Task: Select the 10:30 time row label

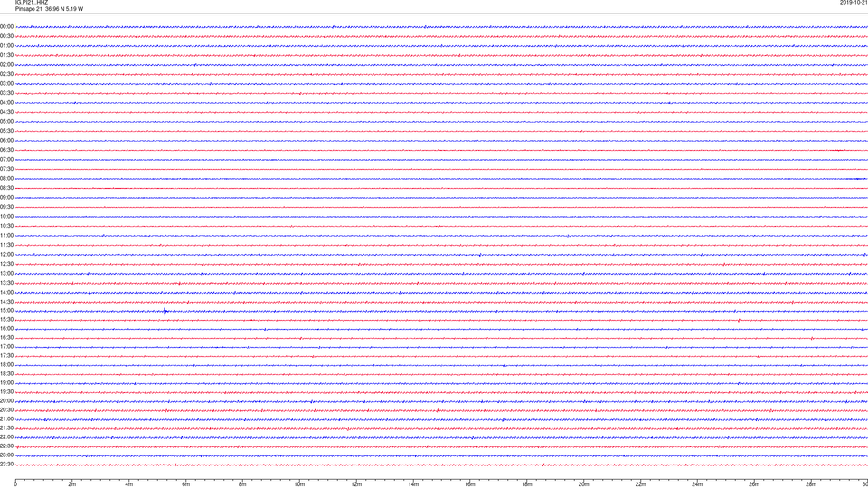Action: pyautogui.click(x=6, y=226)
